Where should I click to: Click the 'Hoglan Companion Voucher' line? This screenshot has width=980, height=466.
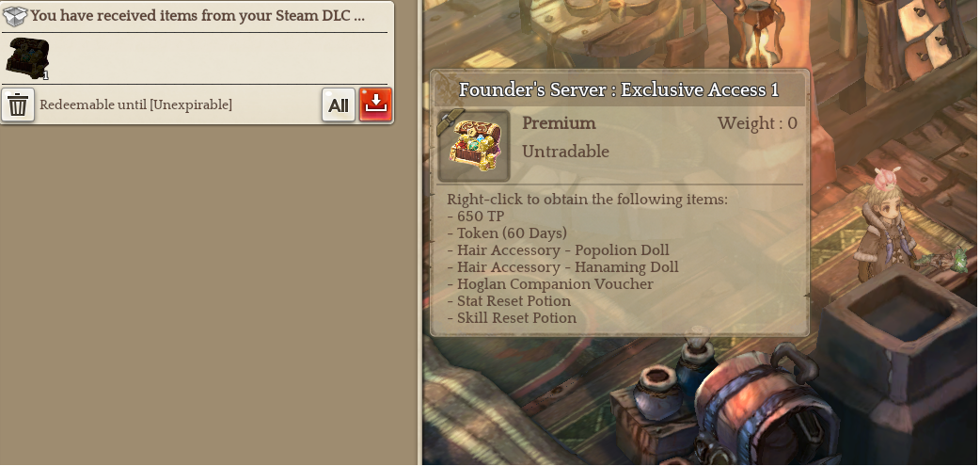[550, 284]
